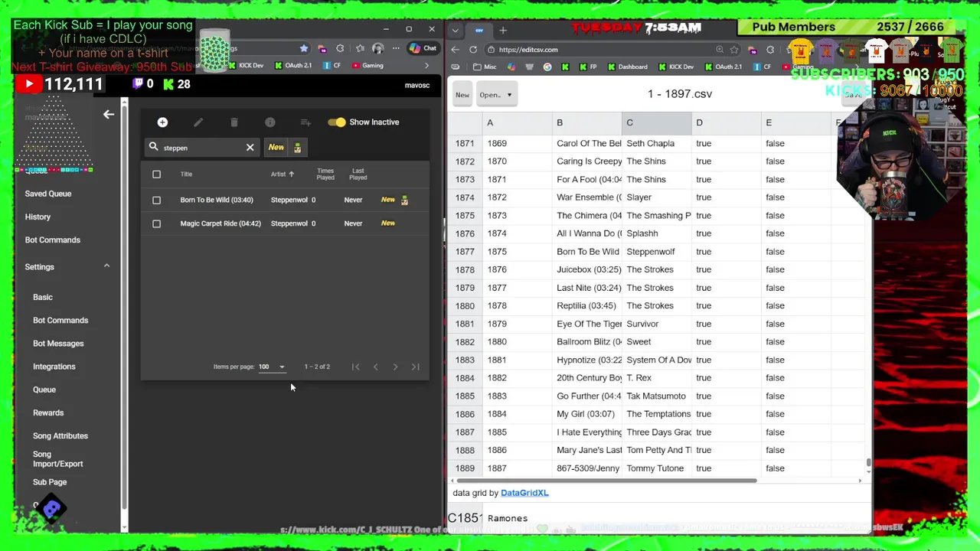980x551 pixels.
Task: Click the amp icon filter next to New
Action: click(x=298, y=148)
